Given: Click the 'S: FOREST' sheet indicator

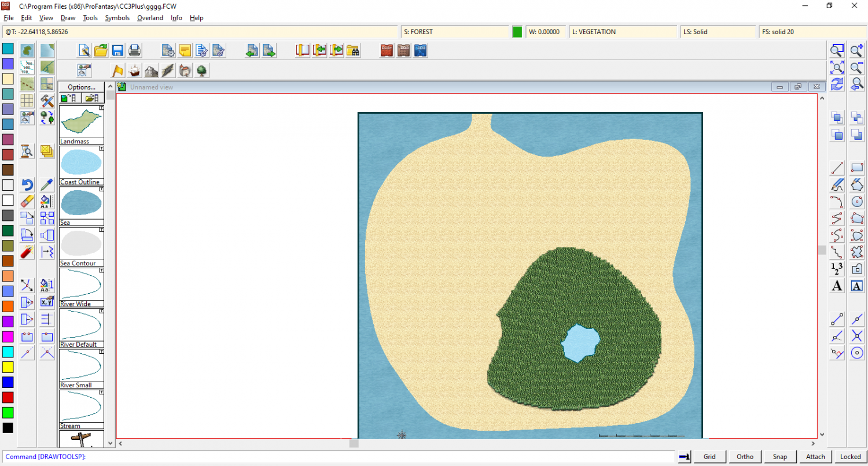Looking at the screenshot, I should (455, 32).
